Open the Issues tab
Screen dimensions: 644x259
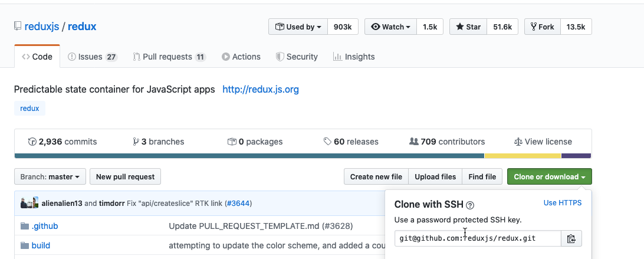(x=93, y=57)
